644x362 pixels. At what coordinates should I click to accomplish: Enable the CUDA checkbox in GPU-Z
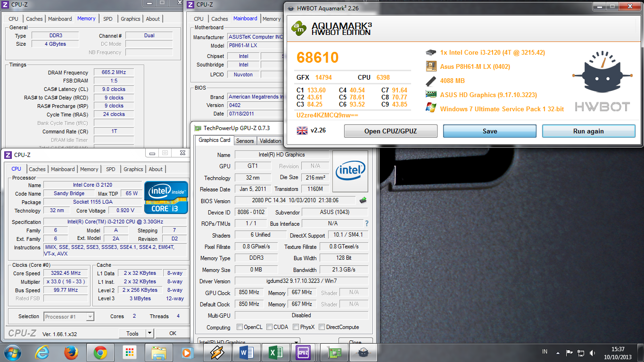coord(269,327)
